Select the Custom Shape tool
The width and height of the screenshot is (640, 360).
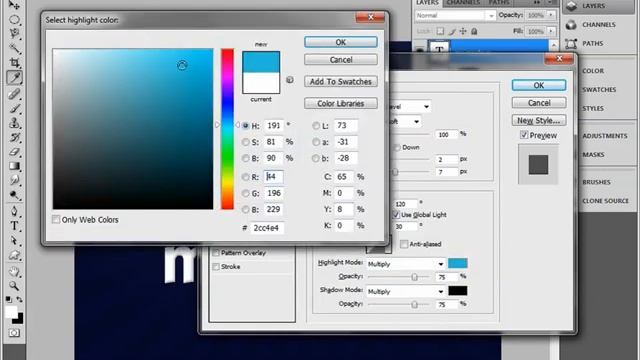(x=14, y=255)
